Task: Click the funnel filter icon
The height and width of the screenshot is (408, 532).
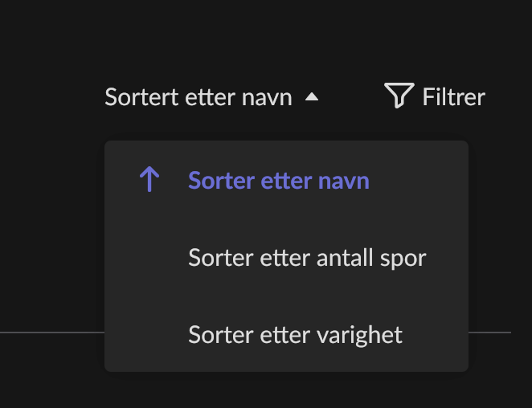Action: click(398, 96)
